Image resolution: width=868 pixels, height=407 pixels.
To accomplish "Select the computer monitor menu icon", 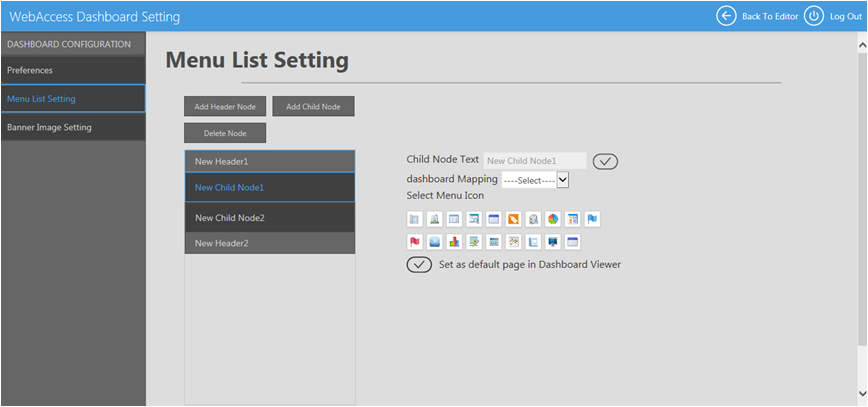I will [553, 241].
